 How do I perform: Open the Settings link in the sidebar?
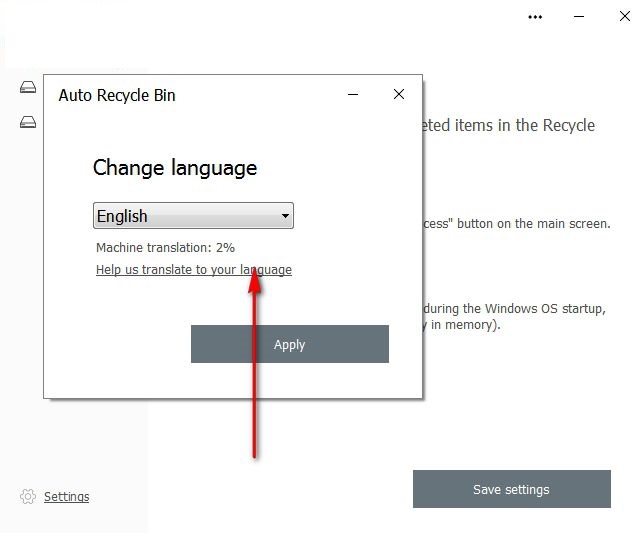pos(66,497)
